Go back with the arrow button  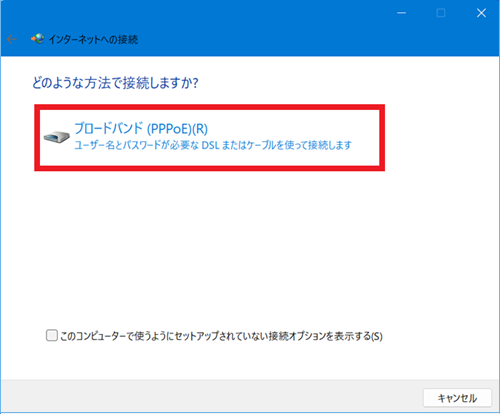pos(12,39)
